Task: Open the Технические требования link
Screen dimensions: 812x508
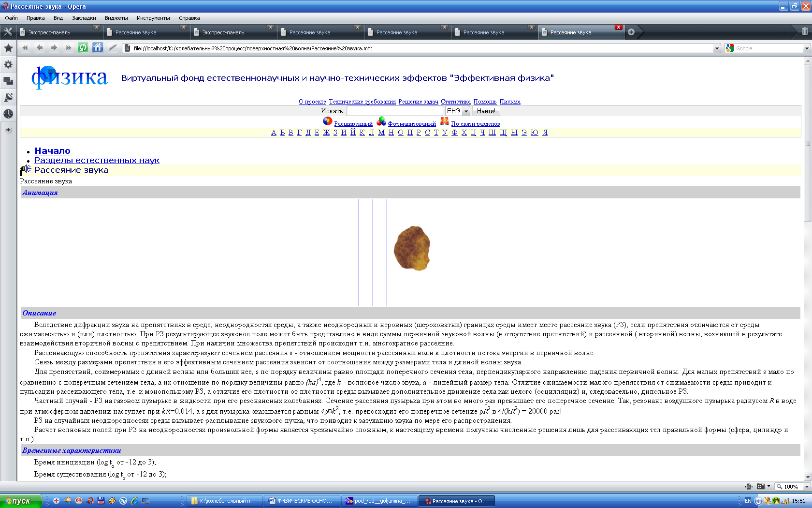Action: tap(362, 102)
